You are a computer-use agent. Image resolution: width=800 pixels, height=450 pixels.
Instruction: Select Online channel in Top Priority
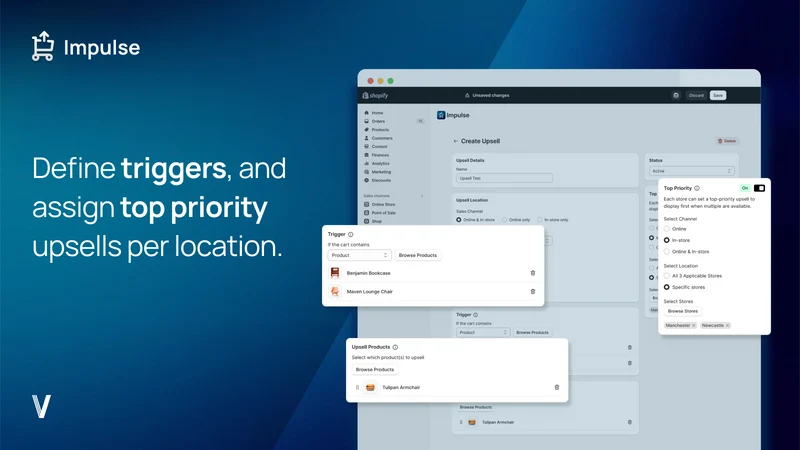coord(666,229)
